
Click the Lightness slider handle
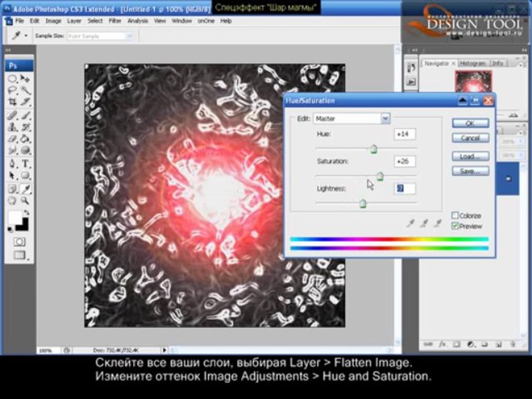362,203
